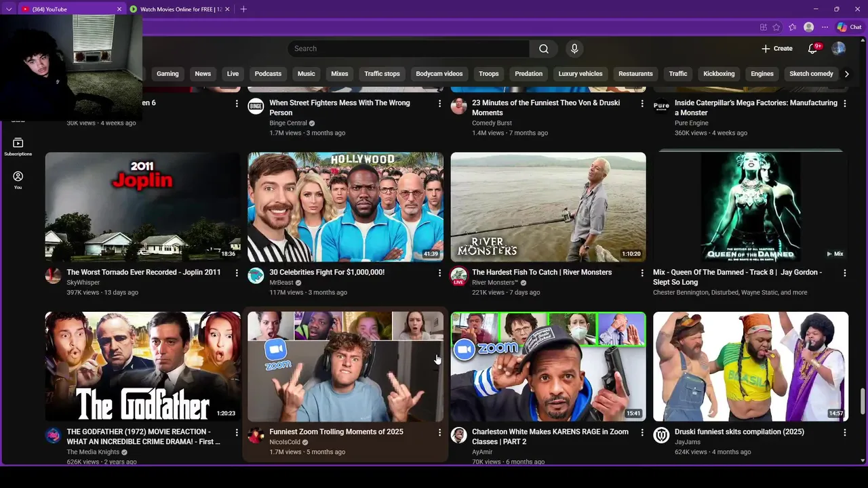This screenshot has height=488, width=868.
Task: Open Funniest Zoom Trolling Moments of 2025 title
Action: click(336, 432)
